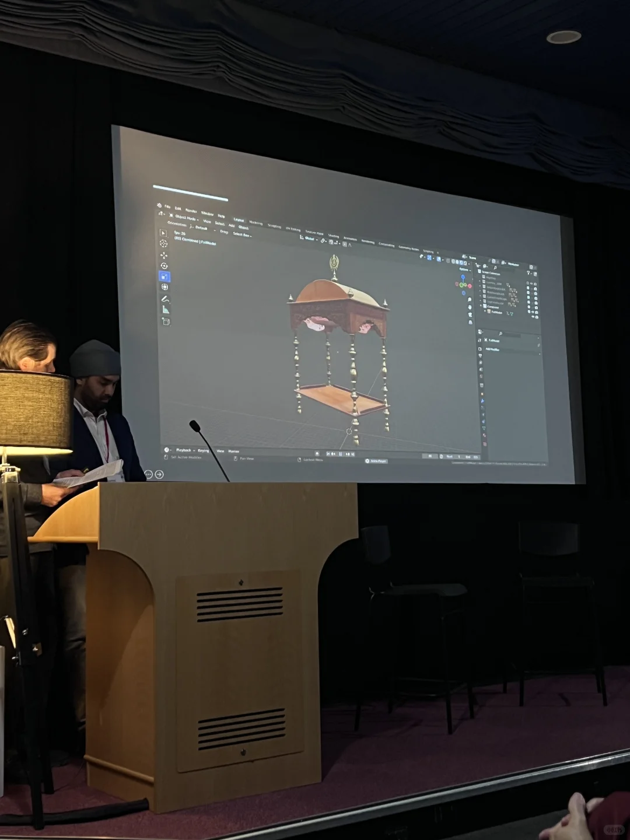The height and width of the screenshot is (840, 630).
Task: Open the viewport shading options dropdown
Action: 469,264
